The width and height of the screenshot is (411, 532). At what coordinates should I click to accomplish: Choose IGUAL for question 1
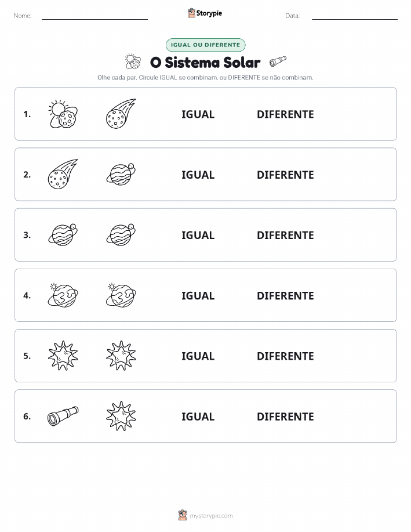coord(198,114)
